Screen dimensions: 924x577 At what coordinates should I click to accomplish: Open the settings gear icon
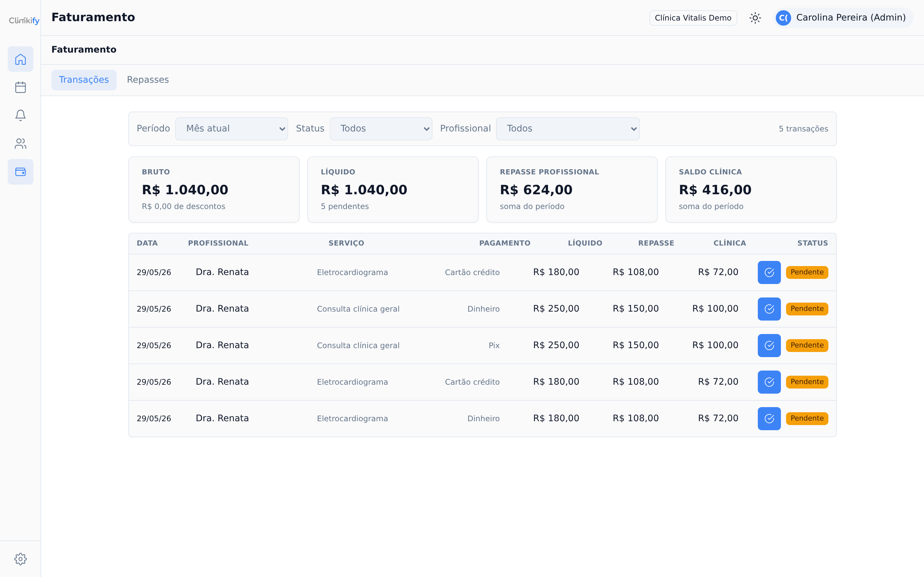21,559
